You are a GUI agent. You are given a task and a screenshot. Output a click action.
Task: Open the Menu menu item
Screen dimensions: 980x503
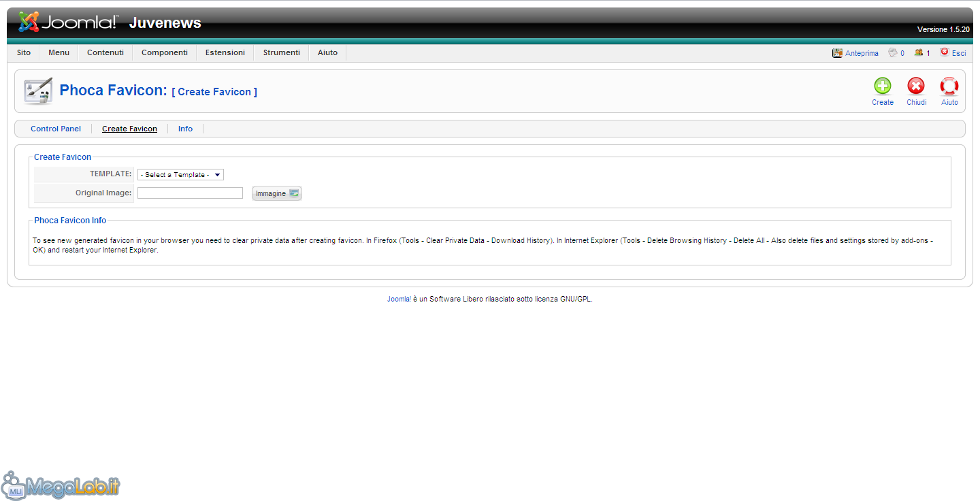pos(59,52)
